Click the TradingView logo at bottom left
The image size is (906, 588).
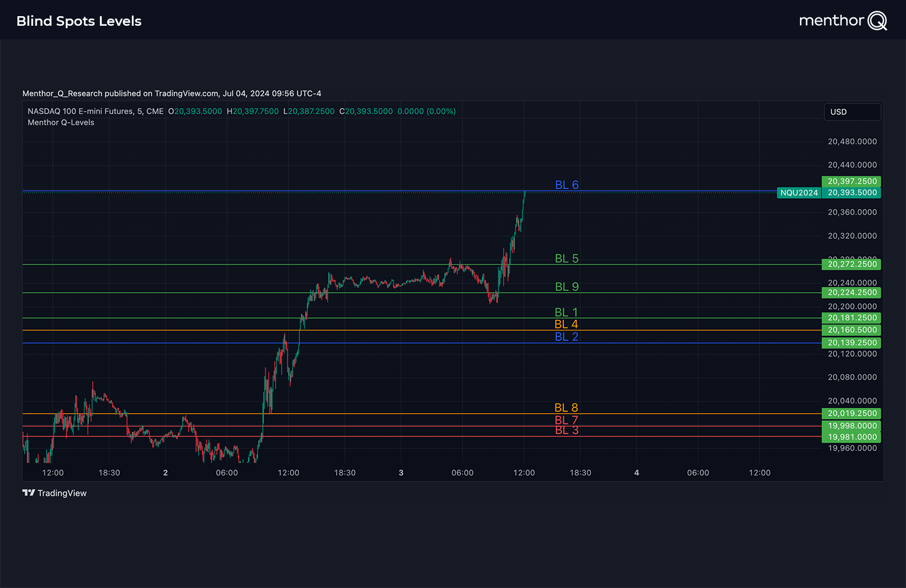55,493
